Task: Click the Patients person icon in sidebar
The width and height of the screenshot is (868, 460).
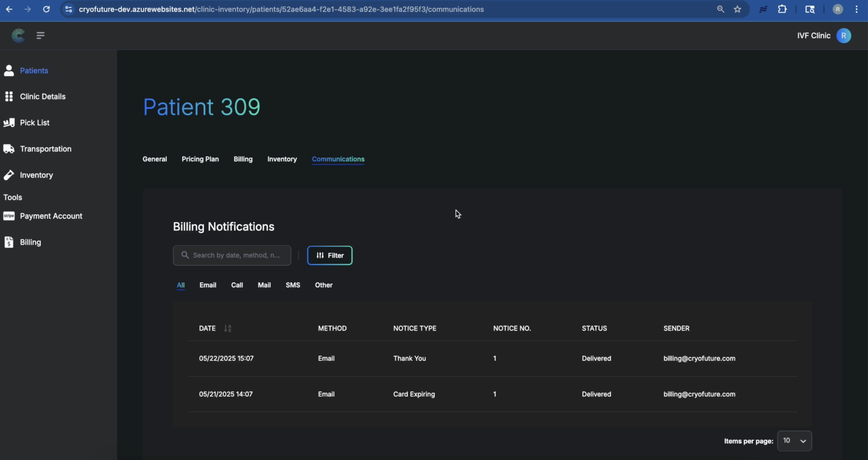Action: [9, 71]
